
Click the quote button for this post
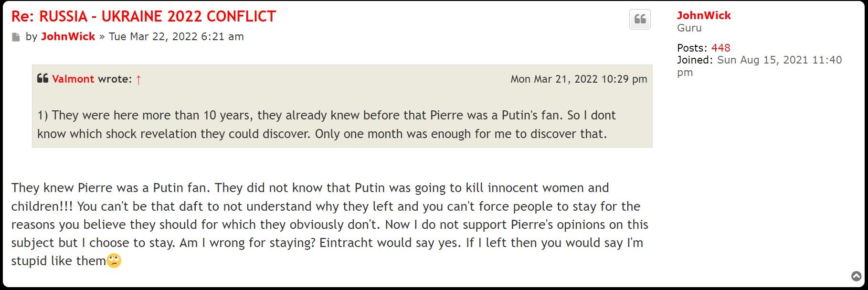click(640, 20)
